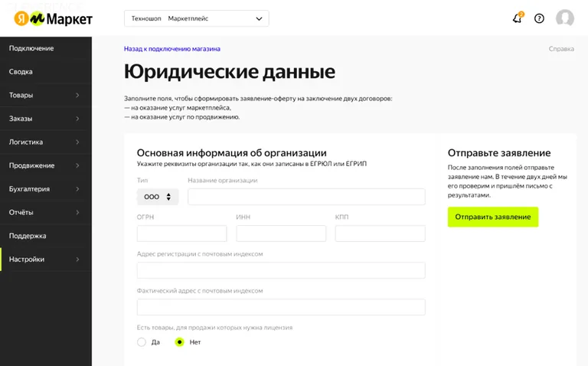Click the Юридические данные heading
The width and height of the screenshot is (588, 366).
pos(230,72)
